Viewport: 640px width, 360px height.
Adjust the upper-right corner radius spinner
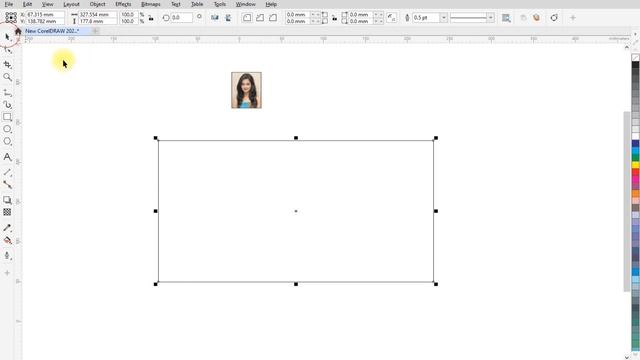[378, 14]
